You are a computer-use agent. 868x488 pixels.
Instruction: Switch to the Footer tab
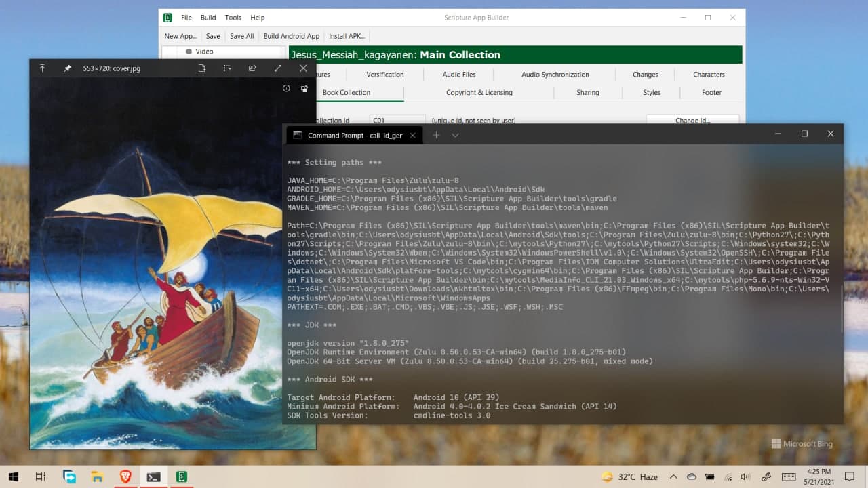[711, 93]
